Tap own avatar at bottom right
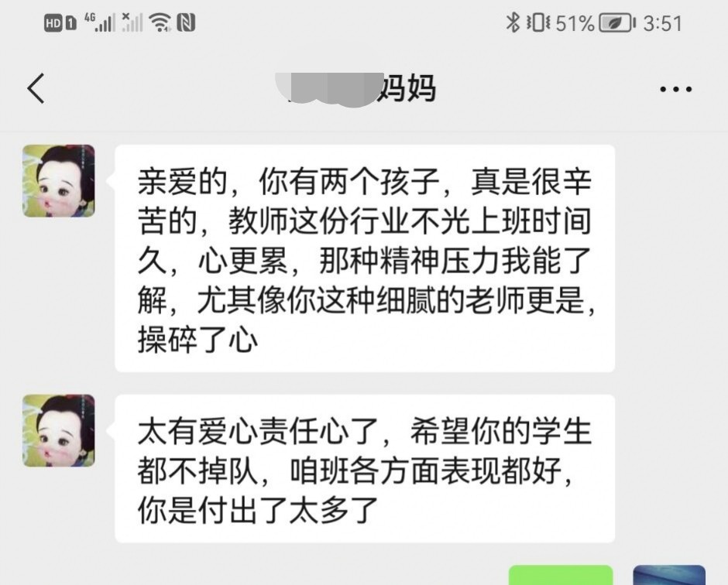 click(669, 575)
